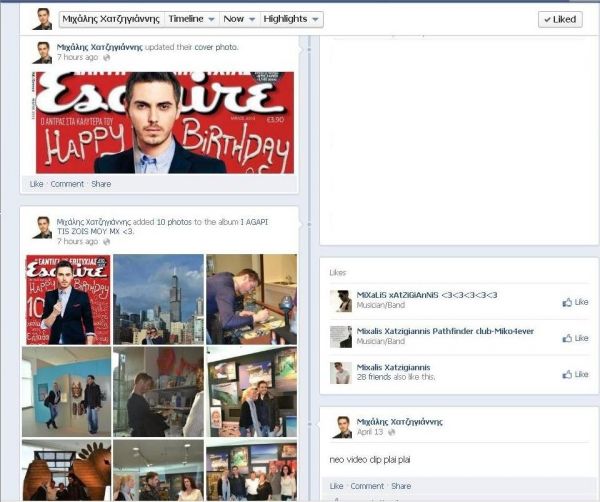This screenshot has height=502, width=600.
Task: Toggle the Liked button
Action: 560,19
